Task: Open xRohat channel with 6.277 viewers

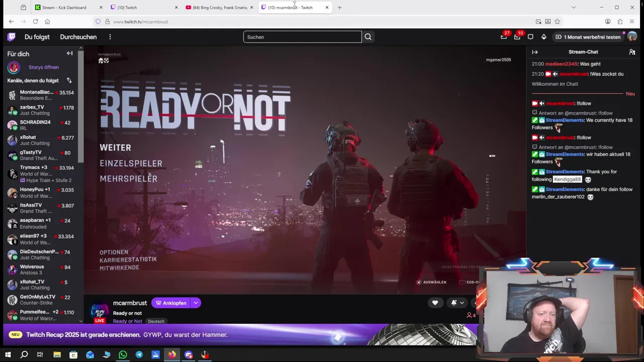Action: [41, 140]
